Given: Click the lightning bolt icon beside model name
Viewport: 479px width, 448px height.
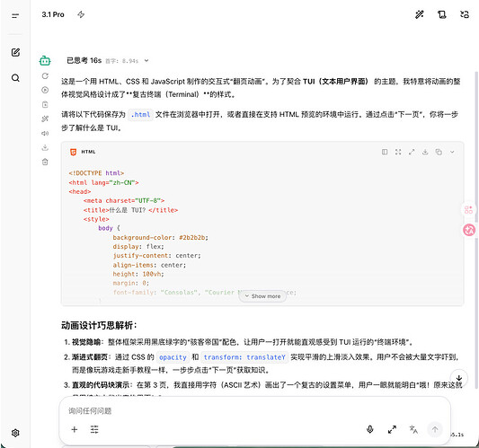Looking at the screenshot, I should [x=81, y=14].
